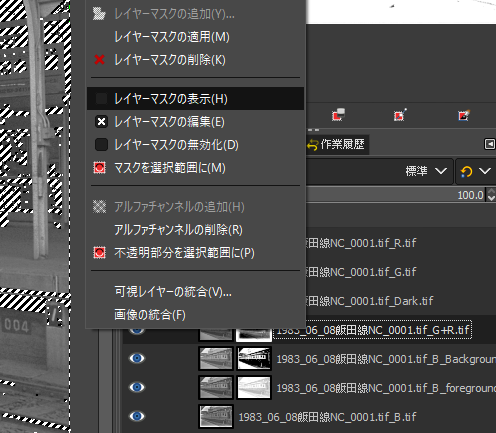This screenshot has width=496, height=433.
Task: Select the B.tif layer thumbnail
Action: tap(216, 416)
